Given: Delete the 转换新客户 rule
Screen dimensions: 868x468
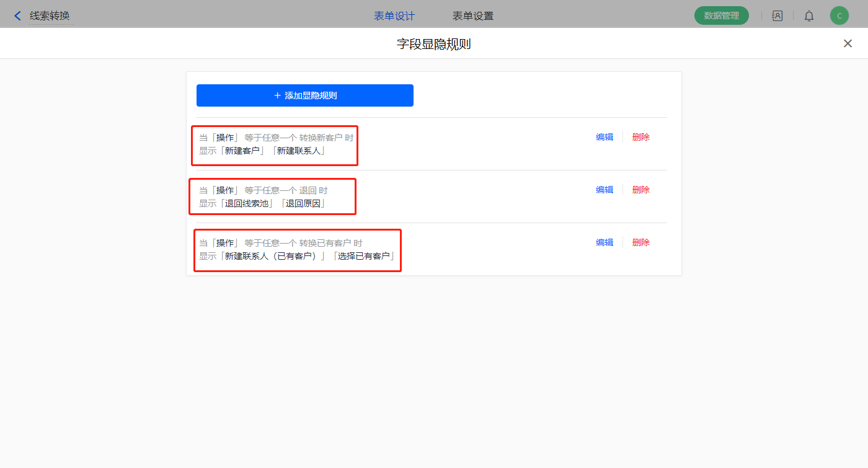Looking at the screenshot, I should (x=641, y=137).
